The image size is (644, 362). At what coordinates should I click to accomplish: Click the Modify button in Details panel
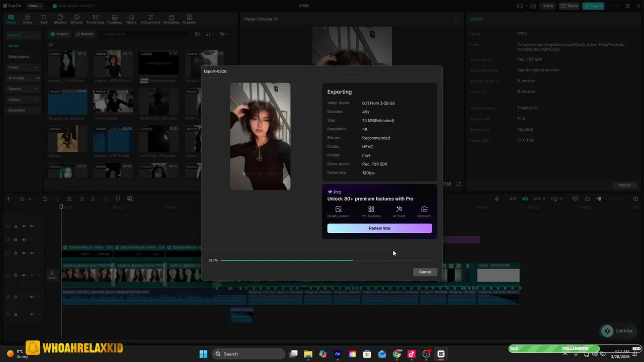(624, 185)
